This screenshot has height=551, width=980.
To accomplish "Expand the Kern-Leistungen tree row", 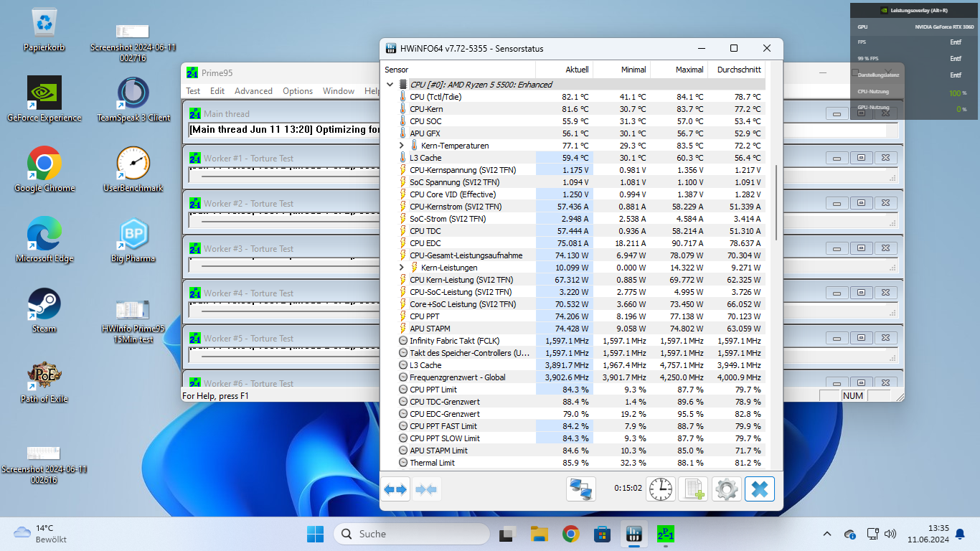I will (402, 268).
